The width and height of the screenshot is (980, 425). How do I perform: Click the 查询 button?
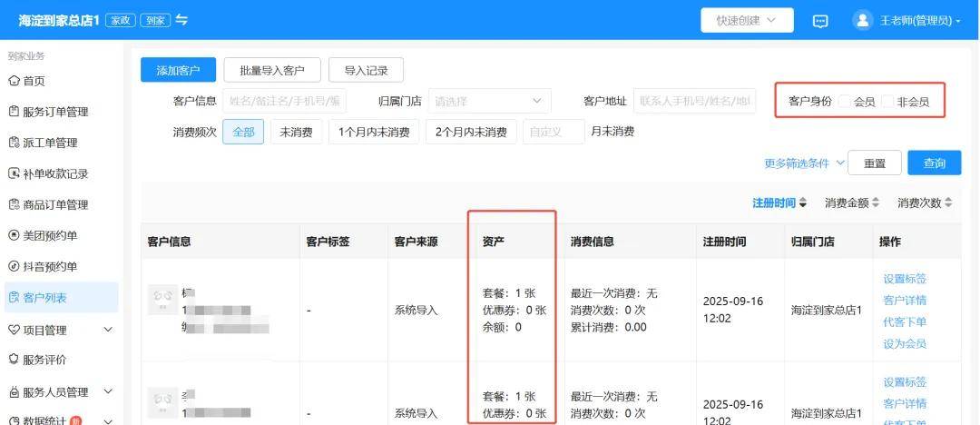pyautogui.click(x=934, y=163)
